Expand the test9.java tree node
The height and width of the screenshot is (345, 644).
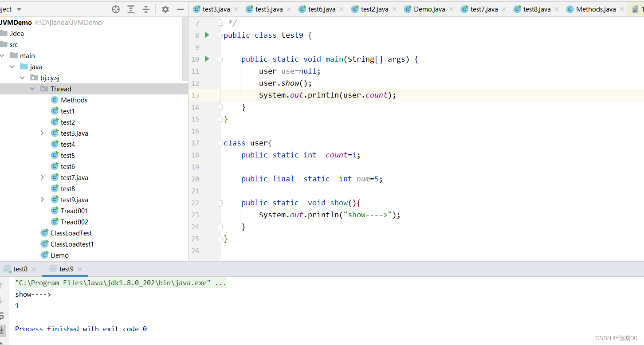click(x=42, y=200)
